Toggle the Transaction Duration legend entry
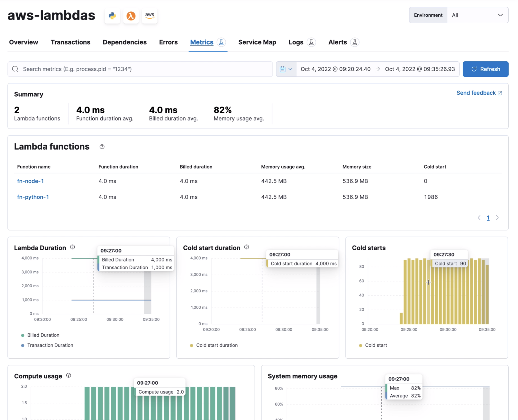The image size is (518, 420). pos(50,345)
